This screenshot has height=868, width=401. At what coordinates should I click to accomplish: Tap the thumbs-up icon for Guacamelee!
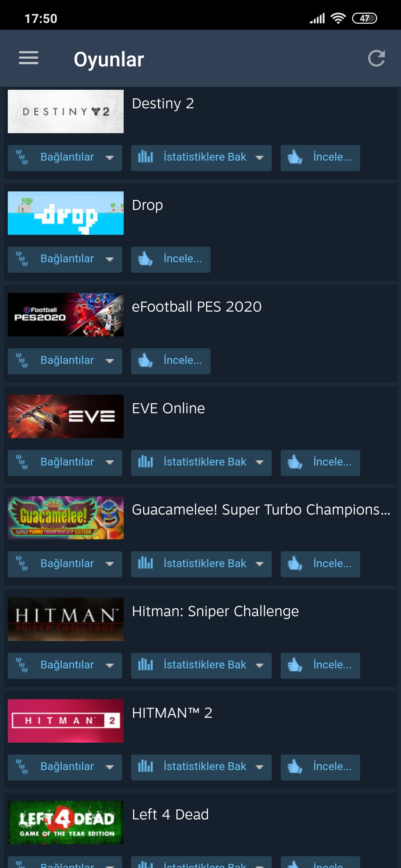[295, 563]
